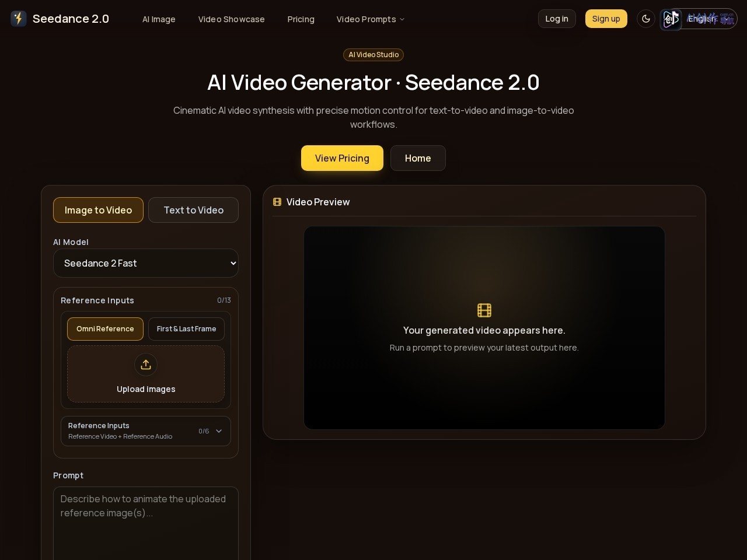Click the Seedance 2.0 brand name
This screenshot has width=747, height=560.
tap(71, 19)
